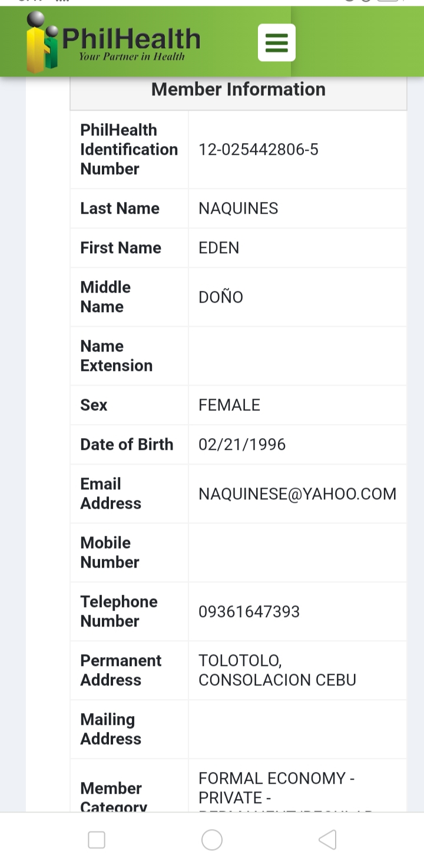Screen dimensions: 424x868
Task: Select the PhilHealth ID number 12-025442806-5
Action: [x=259, y=150]
